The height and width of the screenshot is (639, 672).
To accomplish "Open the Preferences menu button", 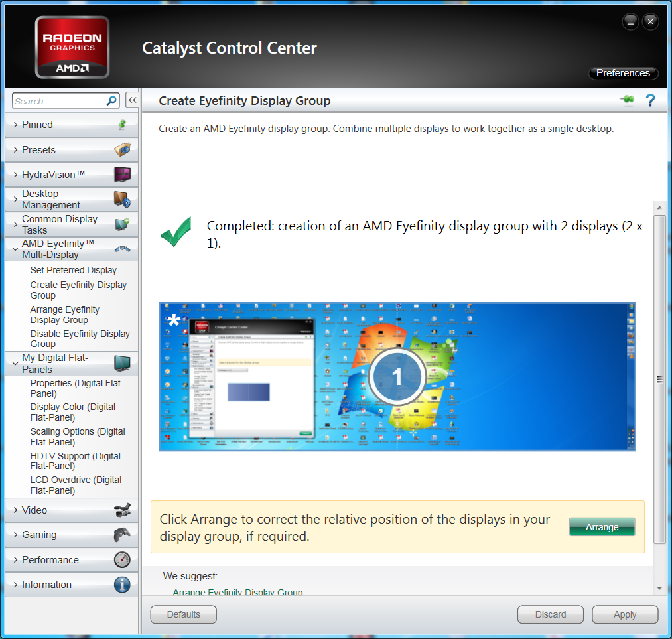I will (623, 73).
